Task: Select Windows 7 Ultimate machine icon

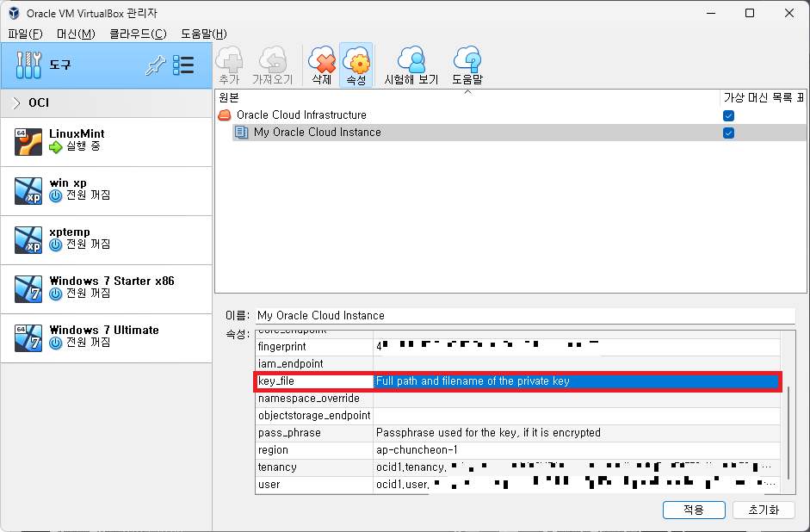Action: [x=28, y=338]
